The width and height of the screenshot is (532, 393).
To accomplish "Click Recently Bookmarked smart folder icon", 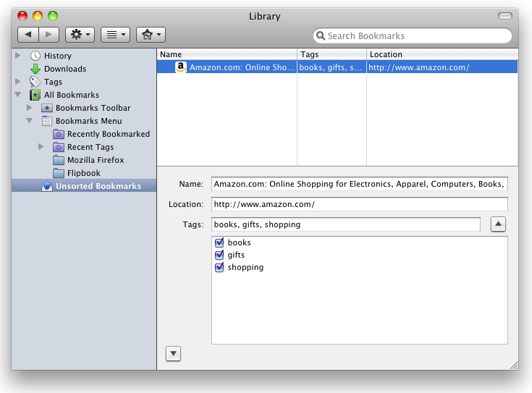I will 59,135.
